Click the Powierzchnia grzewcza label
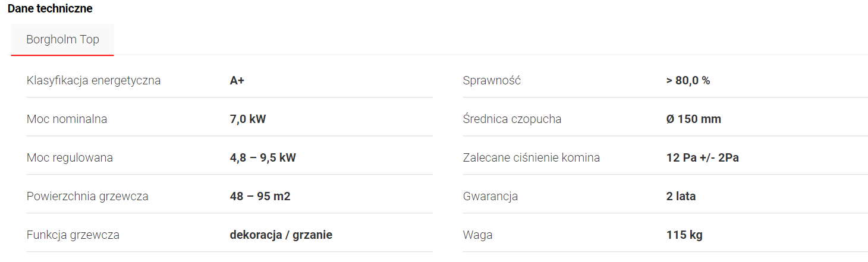The image size is (868, 262). [87, 196]
